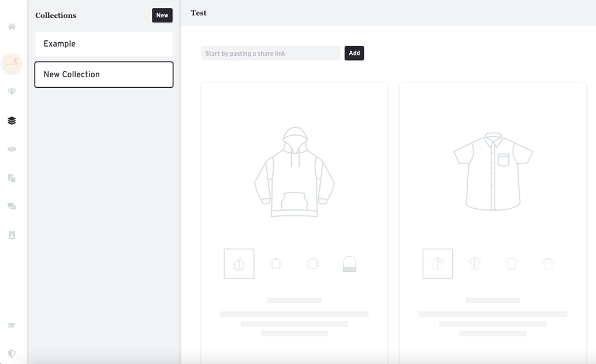Select the Home icon in the sidebar
The image size is (596, 364).
point(12,27)
